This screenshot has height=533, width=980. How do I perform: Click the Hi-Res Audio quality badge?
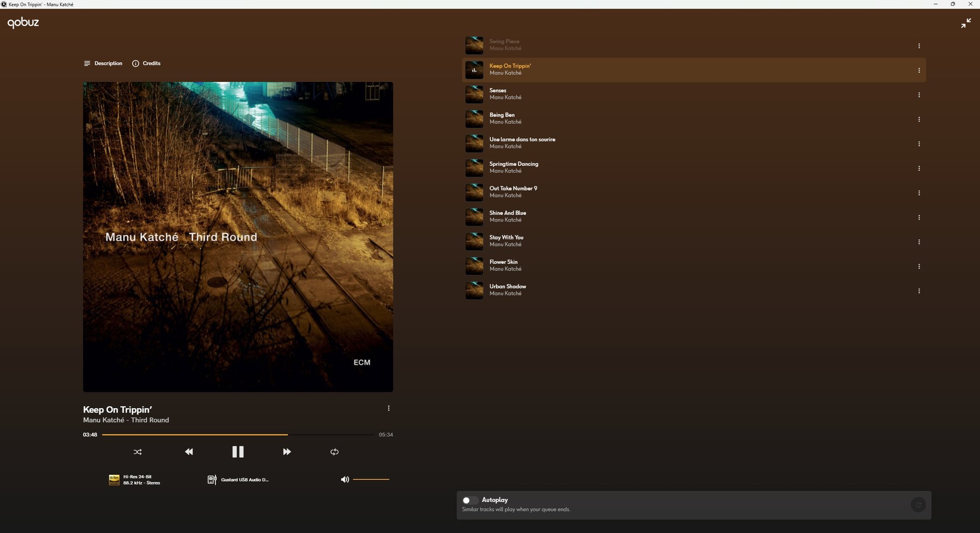(x=114, y=480)
